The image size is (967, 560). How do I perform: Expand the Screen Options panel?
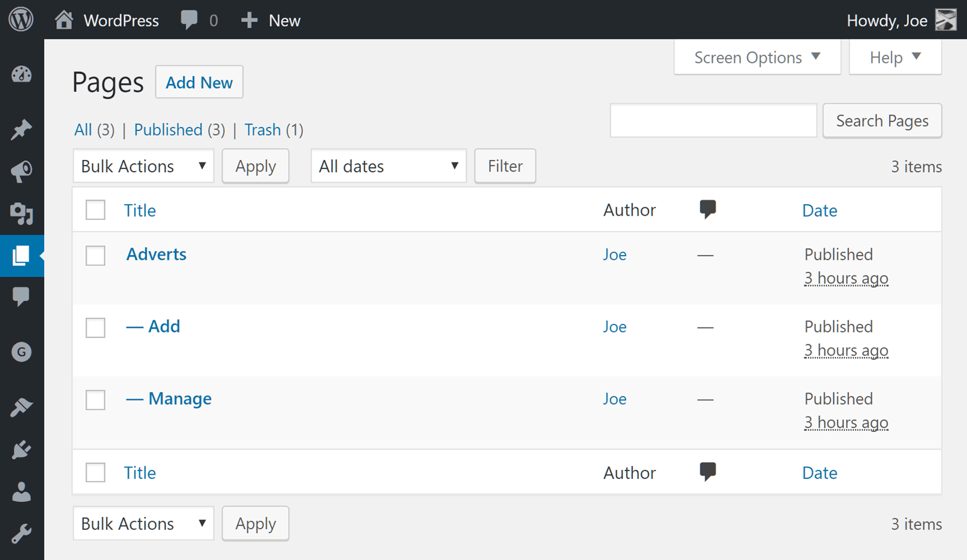[x=757, y=57]
